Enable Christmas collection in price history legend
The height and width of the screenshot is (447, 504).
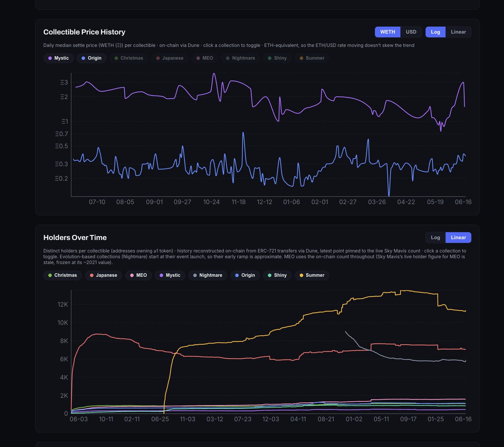[129, 58]
